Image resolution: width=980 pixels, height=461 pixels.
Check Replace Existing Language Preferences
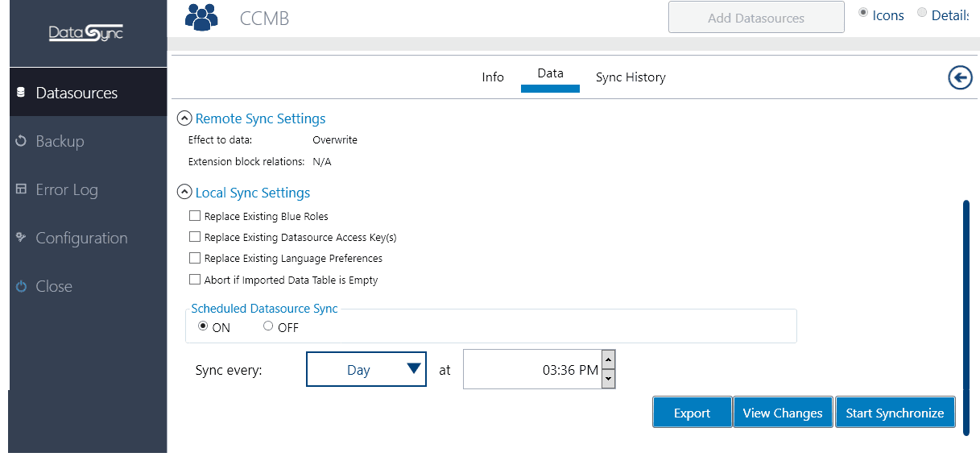(194, 259)
